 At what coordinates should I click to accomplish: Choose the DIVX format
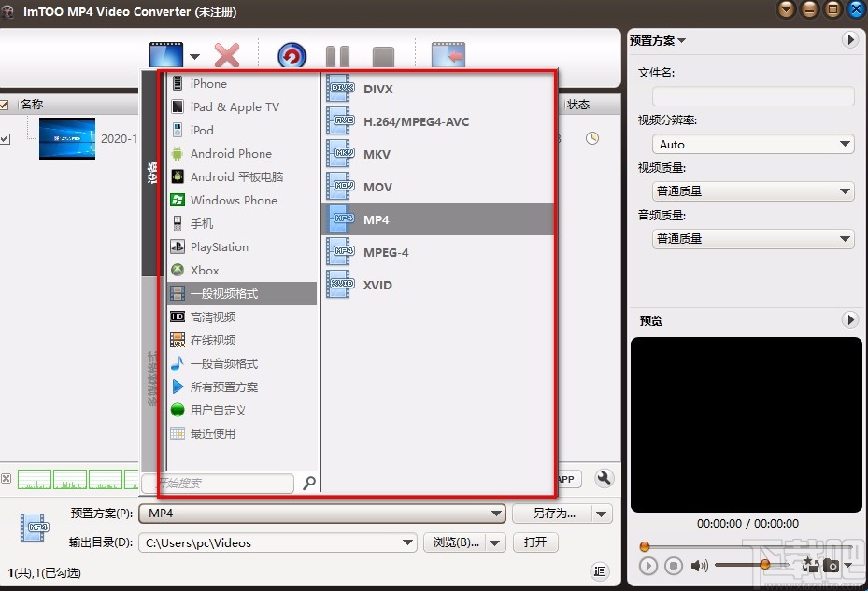point(438,89)
